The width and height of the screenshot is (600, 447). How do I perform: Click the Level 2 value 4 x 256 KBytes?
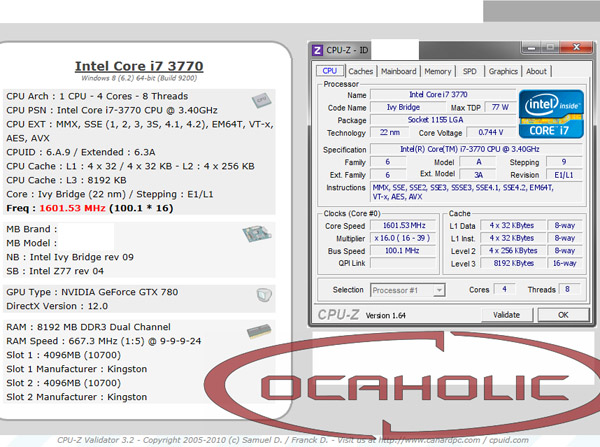pyautogui.click(x=512, y=251)
